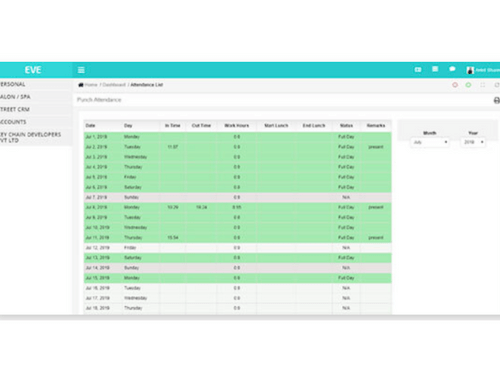Click the Remarks column header
The image size is (500, 375).
tap(376, 126)
